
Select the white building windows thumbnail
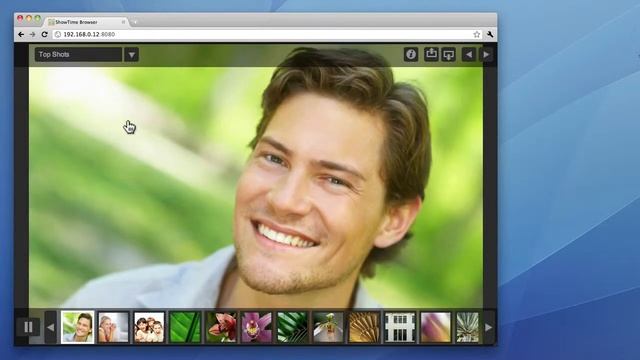400,327
